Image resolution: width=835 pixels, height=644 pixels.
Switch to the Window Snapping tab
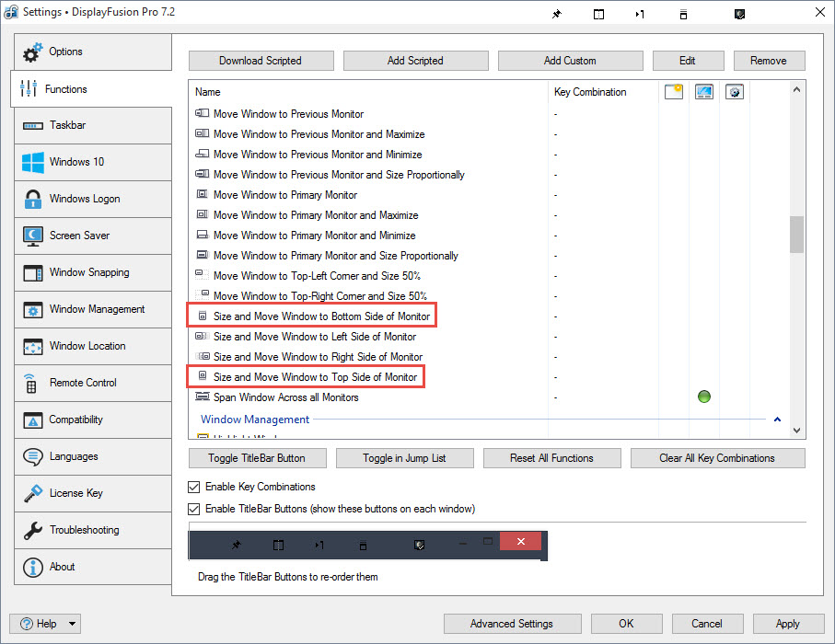[93, 272]
